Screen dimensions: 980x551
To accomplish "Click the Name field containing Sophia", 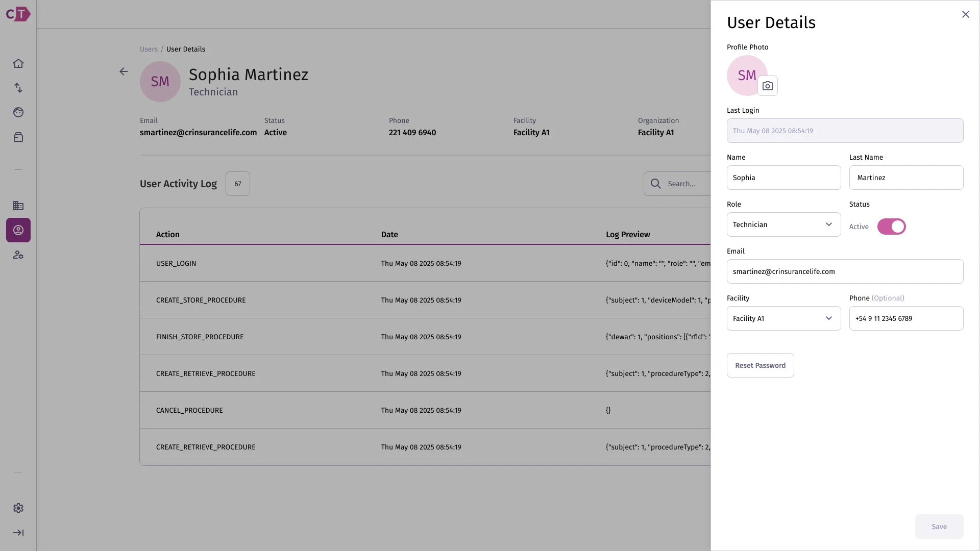I will [783, 178].
